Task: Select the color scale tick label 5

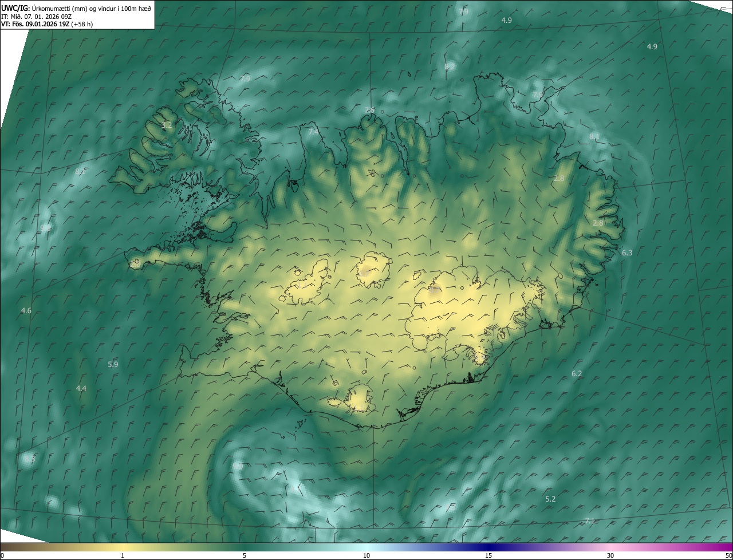Action: click(245, 555)
